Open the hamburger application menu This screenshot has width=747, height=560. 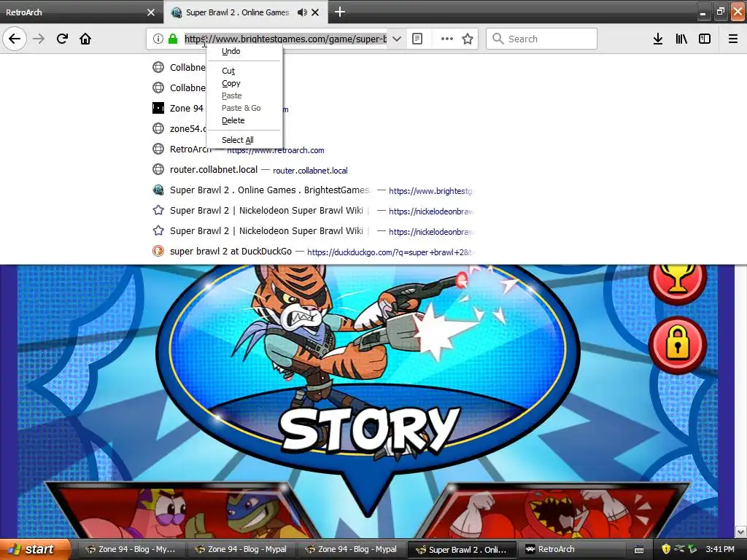(733, 39)
